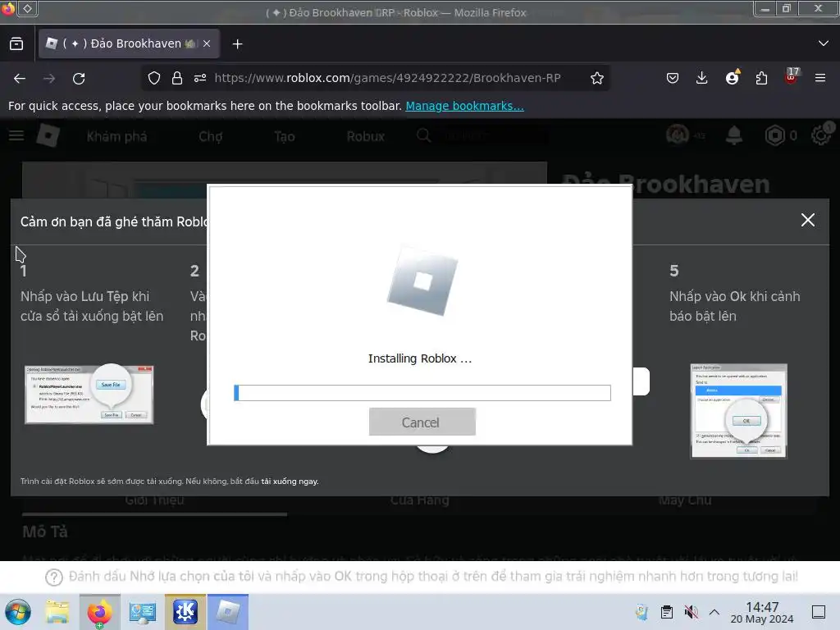Open system monitor taskbar icon
Image resolution: width=840 pixels, height=630 pixels.
[x=143, y=612]
